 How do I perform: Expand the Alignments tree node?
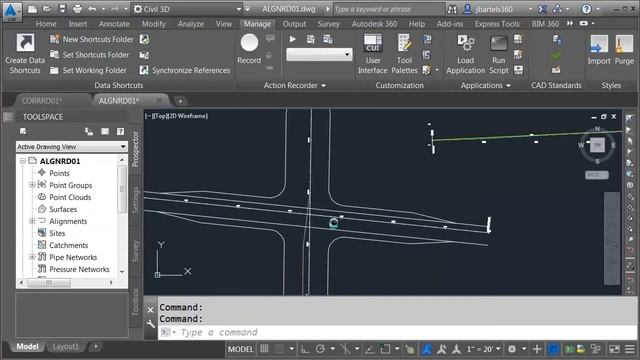click(x=32, y=221)
